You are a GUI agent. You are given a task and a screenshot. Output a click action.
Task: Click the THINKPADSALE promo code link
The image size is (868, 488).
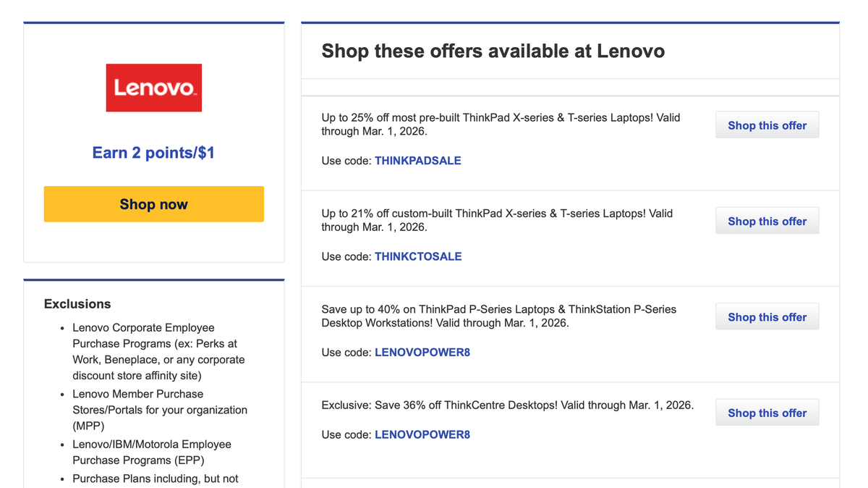[x=417, y=161]
